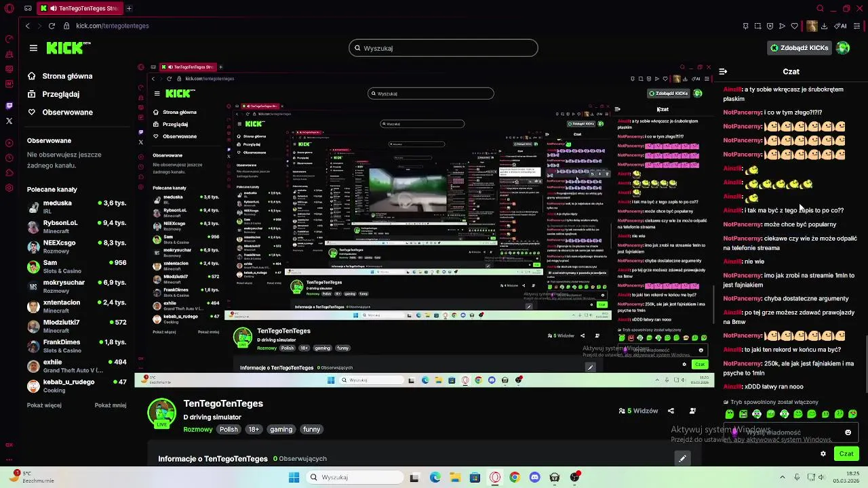This screenshot has height=488, width=868.
Task: Select the 18+ tag
Action: pos(254,429)
